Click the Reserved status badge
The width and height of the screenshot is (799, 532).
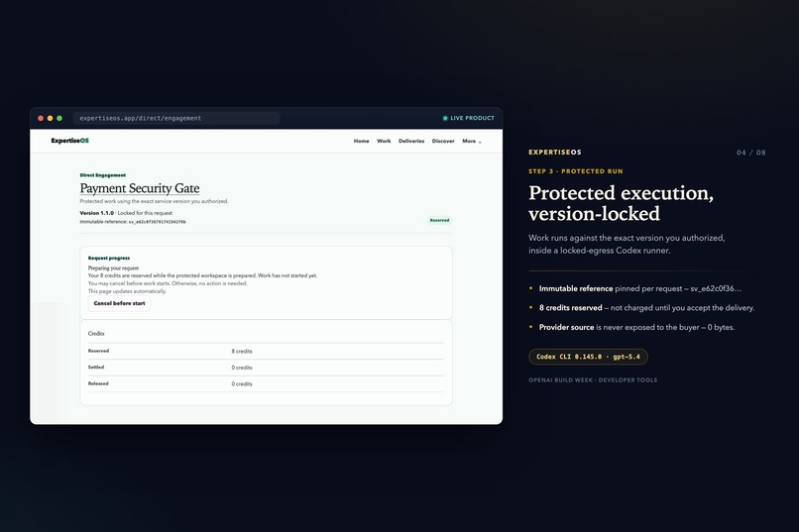click(x=439, y=221)
